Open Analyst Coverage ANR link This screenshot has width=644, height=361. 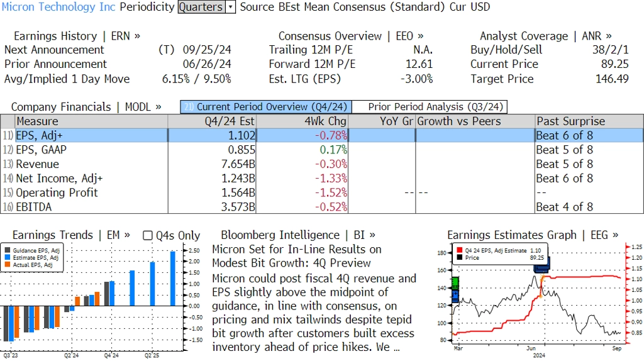(x=545, y=36)
